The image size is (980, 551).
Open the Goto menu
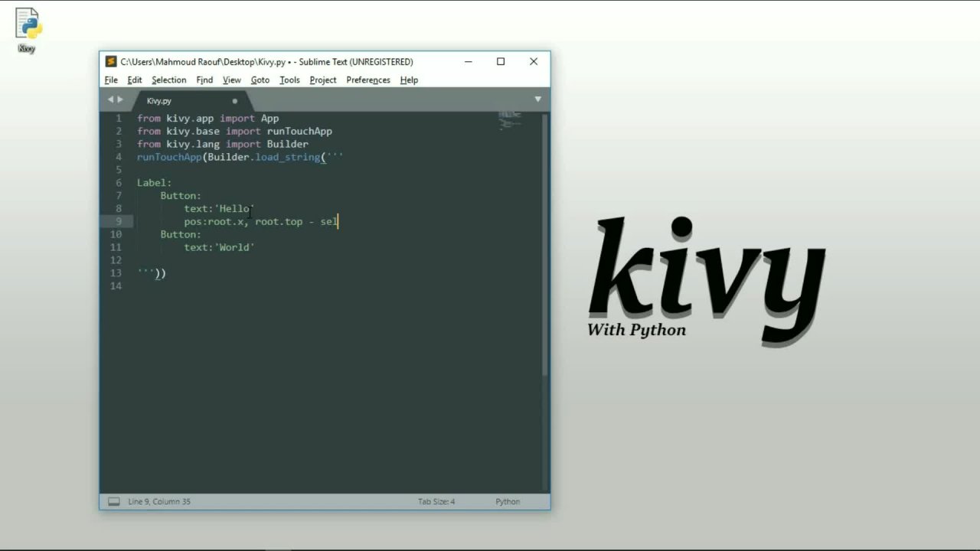260,80
